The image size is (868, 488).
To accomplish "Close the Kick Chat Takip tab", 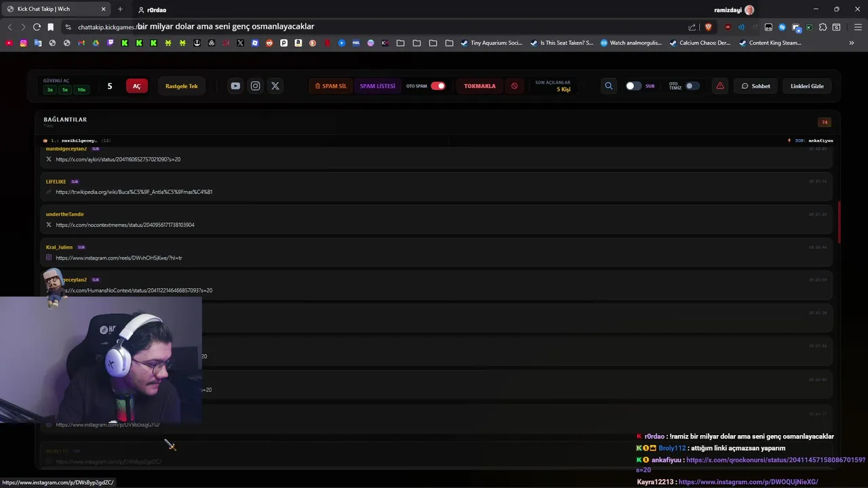I will tap(104, 9).
